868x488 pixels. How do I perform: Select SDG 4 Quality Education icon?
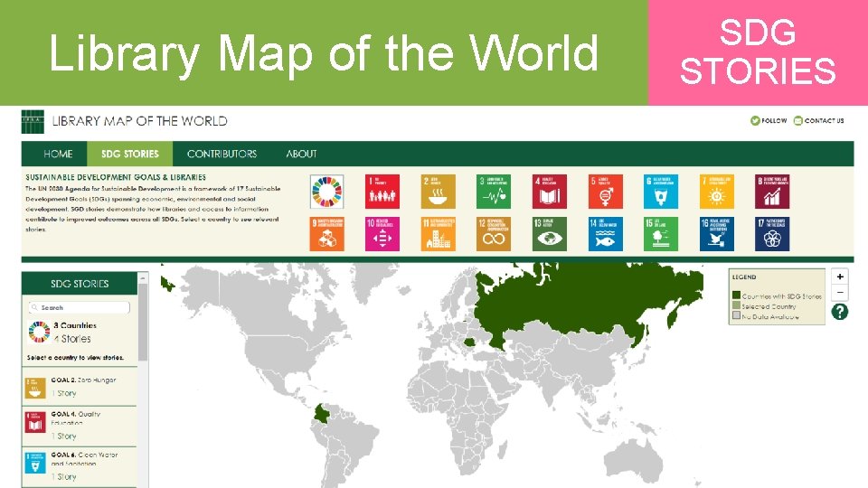pyautogui.click(x=549, y=192)
